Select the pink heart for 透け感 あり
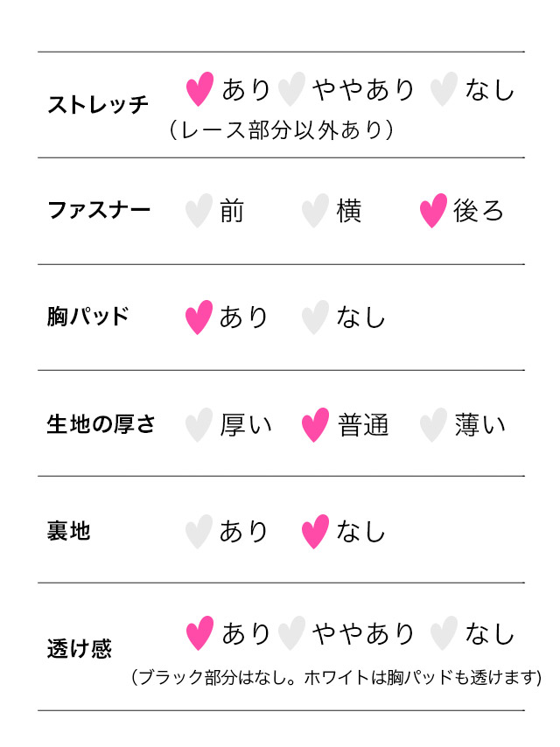 pos(199,633)
